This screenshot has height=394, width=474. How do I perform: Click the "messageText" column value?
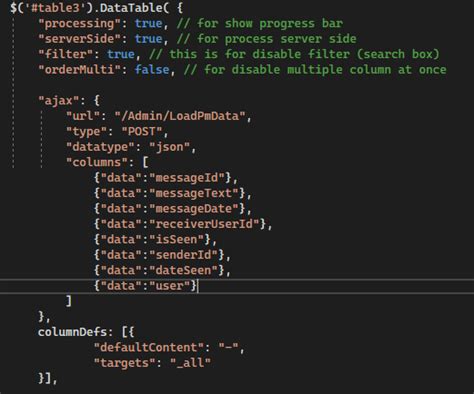[x=194, y=193]
